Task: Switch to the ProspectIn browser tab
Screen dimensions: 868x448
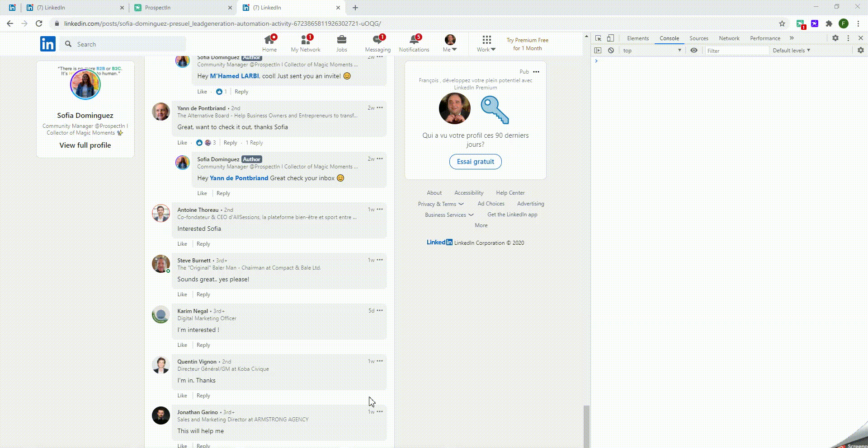Action: pyautogui.click(x=183, y=8)
